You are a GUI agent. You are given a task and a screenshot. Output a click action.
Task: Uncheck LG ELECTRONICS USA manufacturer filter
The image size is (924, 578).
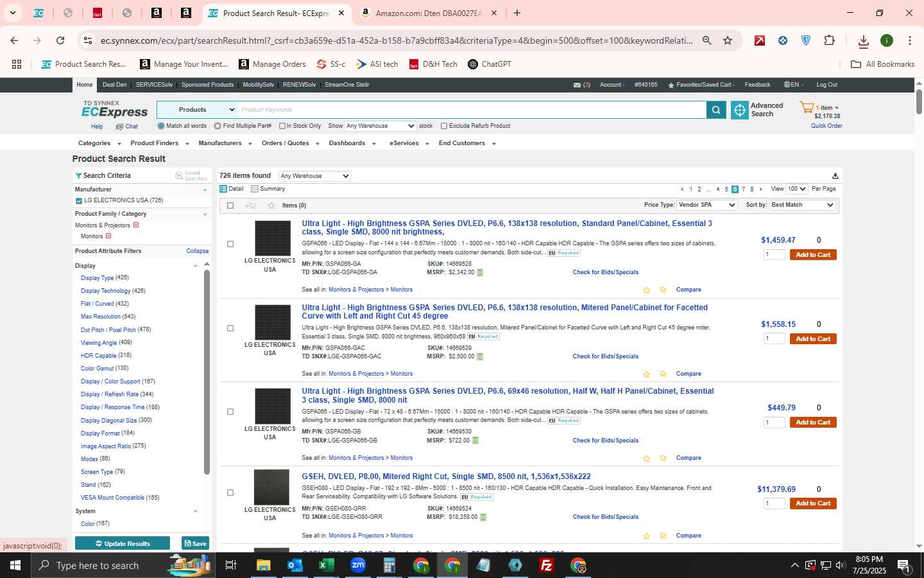pyautogui.click(x=79, y=201)
